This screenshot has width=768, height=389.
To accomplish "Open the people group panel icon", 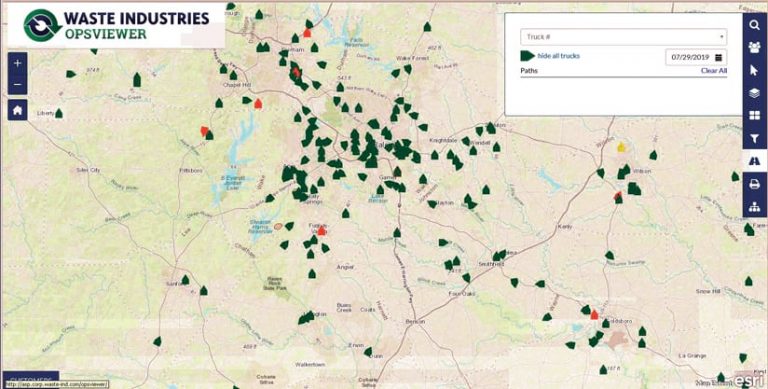I will pyautogui.click(x=754, y=48).
